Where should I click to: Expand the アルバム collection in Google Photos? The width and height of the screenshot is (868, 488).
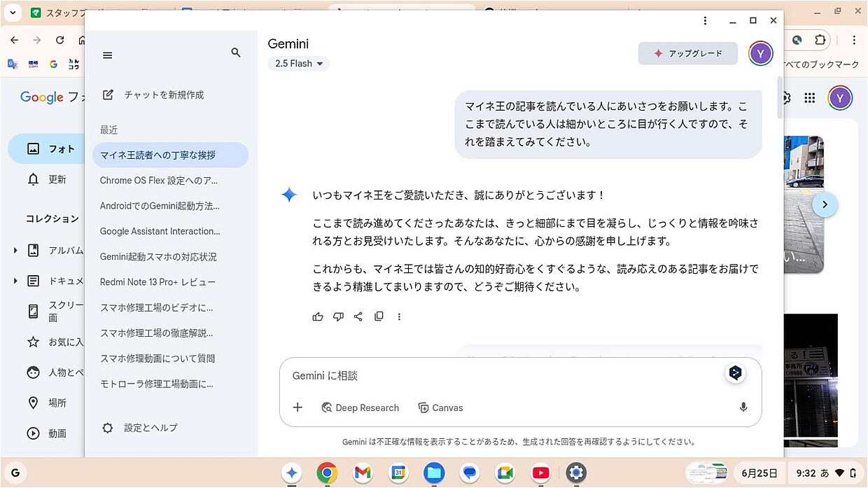click(x=15, y=250)
